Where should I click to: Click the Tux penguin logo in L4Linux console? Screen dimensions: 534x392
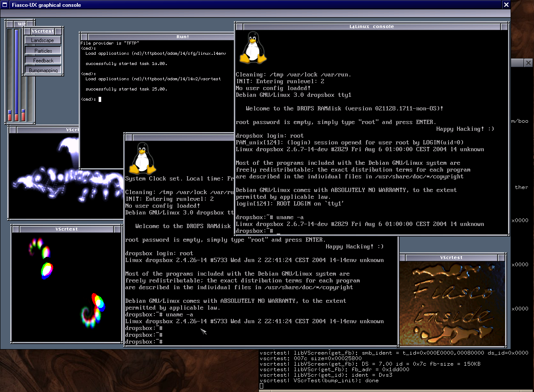[253, 48]
